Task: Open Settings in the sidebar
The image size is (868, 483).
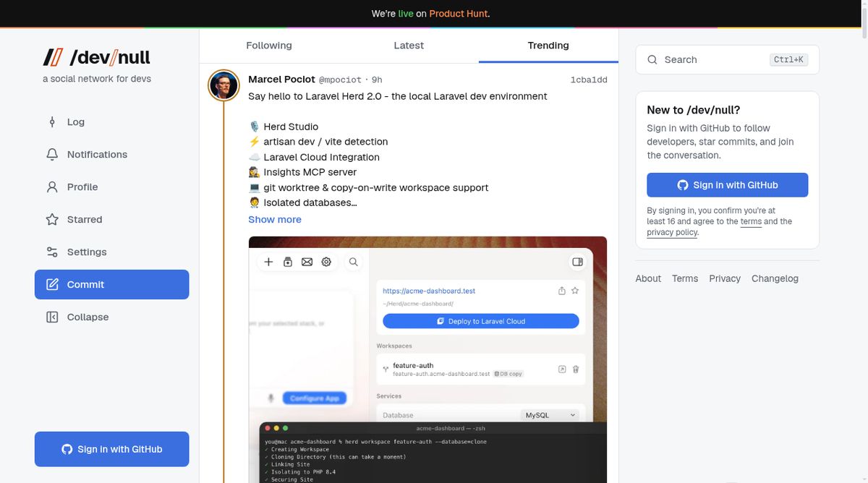Action: click(x=111, y=252)
